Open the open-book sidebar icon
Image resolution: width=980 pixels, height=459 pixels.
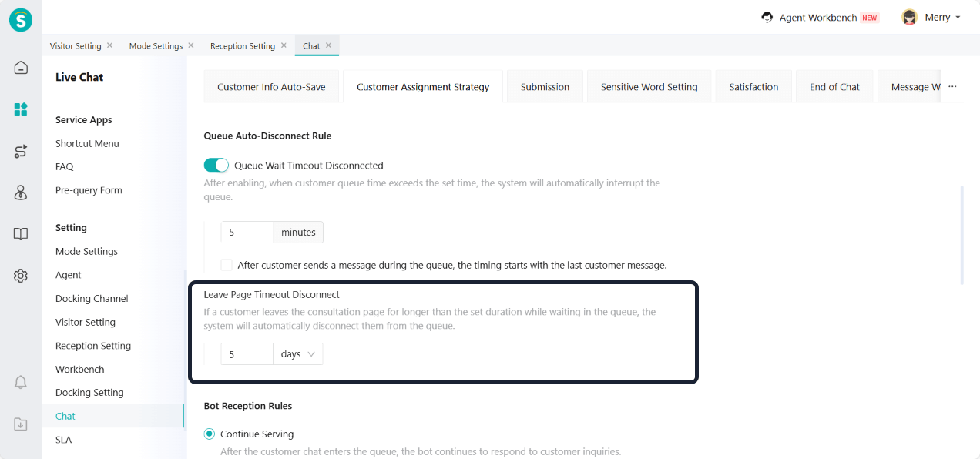(x=21, y=234)
